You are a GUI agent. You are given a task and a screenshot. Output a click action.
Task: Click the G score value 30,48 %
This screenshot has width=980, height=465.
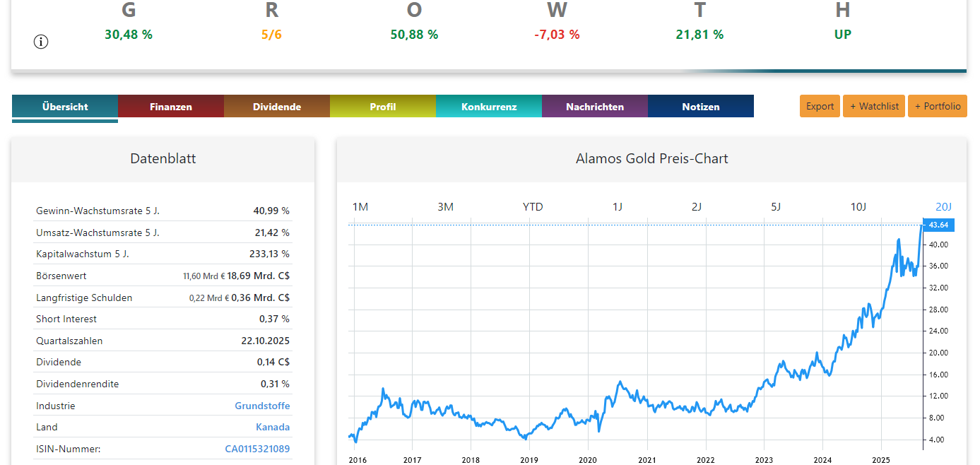tap(129, 34)
